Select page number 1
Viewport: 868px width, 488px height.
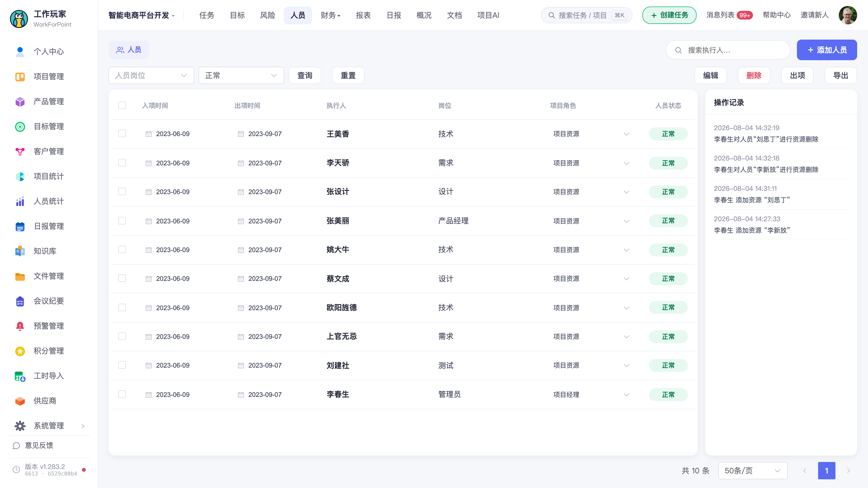tap(826, 471)
